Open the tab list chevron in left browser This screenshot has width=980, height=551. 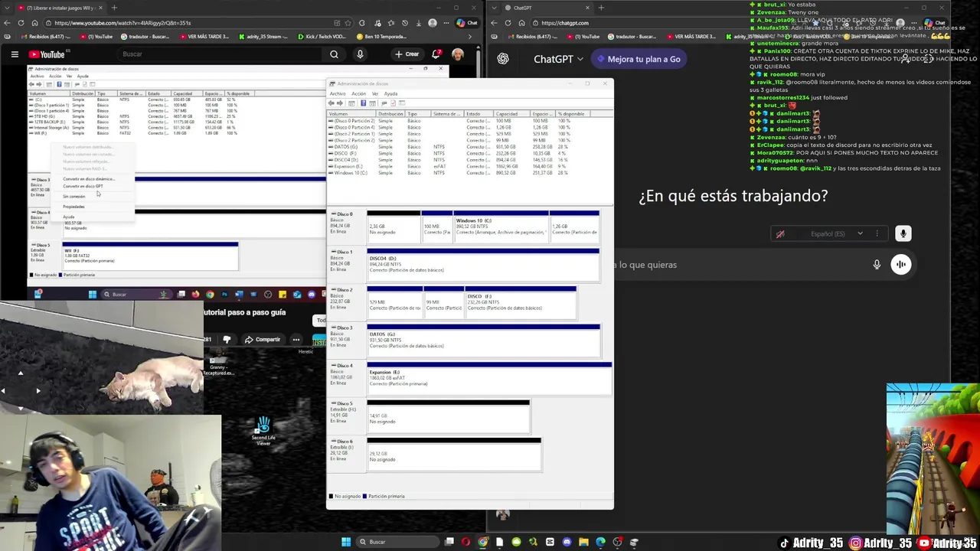point(7,8)
